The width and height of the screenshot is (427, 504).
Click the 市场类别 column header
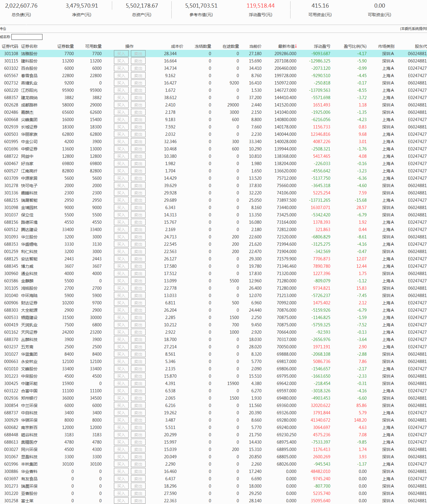coord(386,46)
